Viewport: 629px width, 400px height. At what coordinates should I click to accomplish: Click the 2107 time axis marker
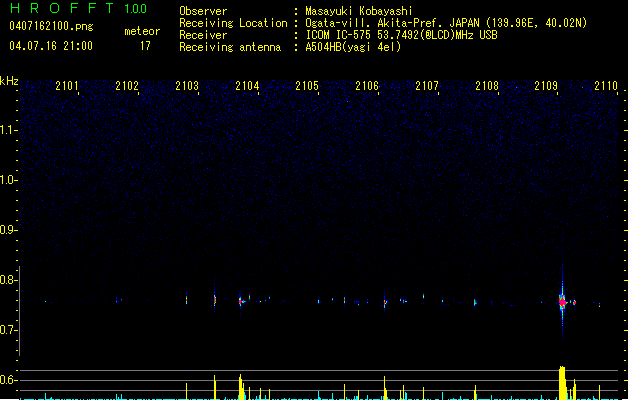427,86
